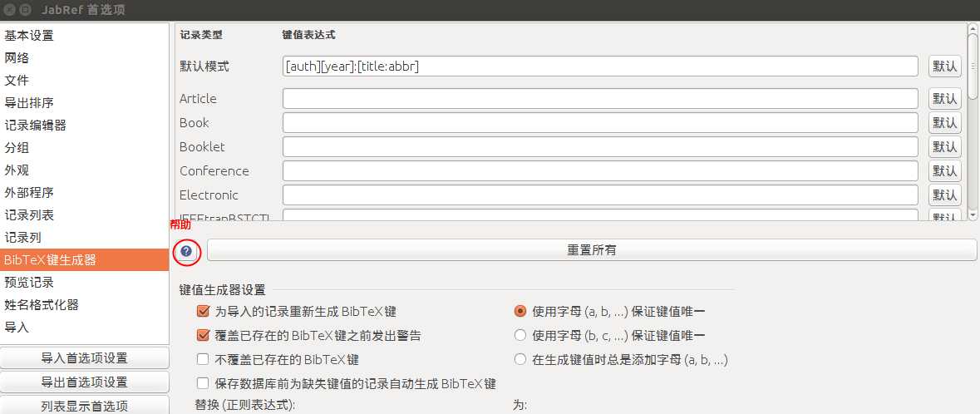Viewport: 980px width, 414px height.
Task: Open the 网络 preferences section
Action: coord(85,58)
